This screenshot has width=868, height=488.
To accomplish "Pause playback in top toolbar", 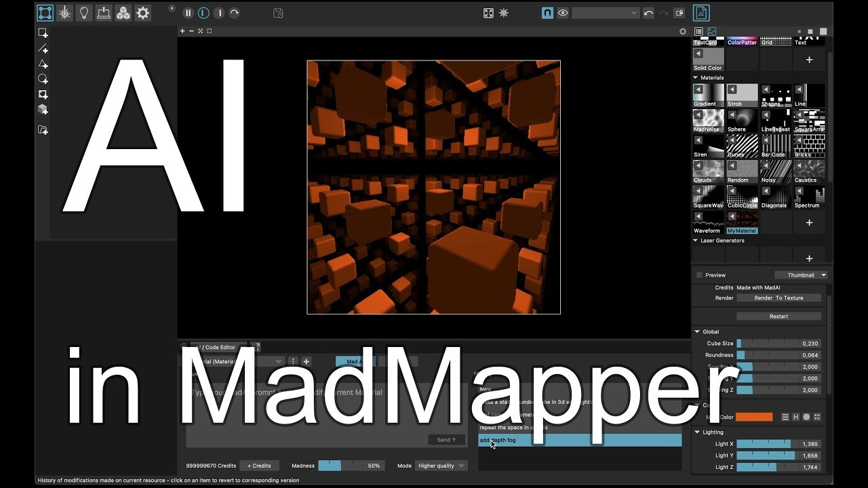I will [x=188, y=13].
